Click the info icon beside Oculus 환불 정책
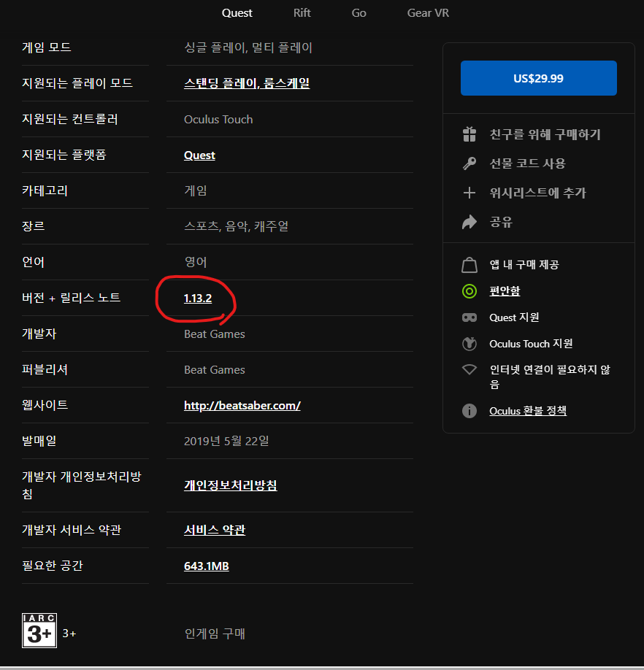 (x=469, y=411)
